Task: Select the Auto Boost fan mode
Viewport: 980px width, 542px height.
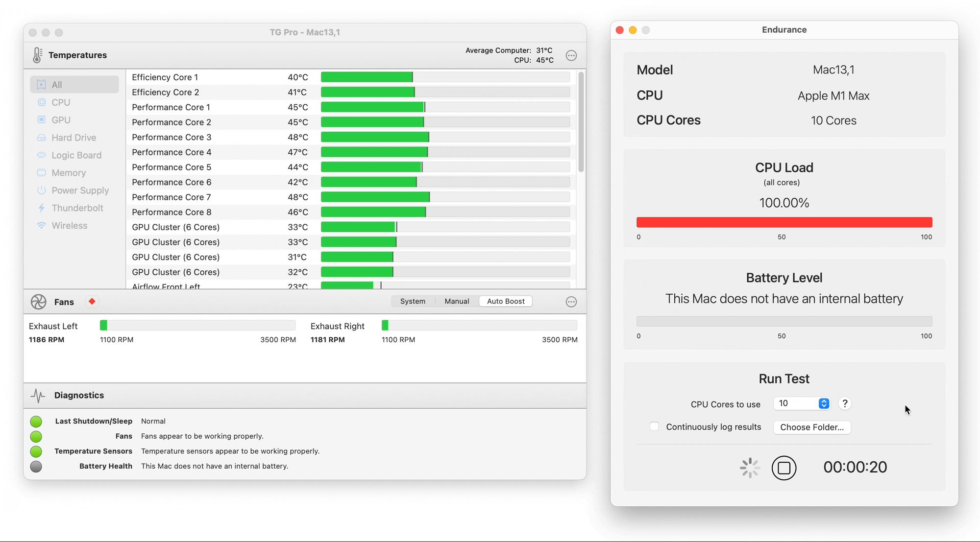Action: 506,301
